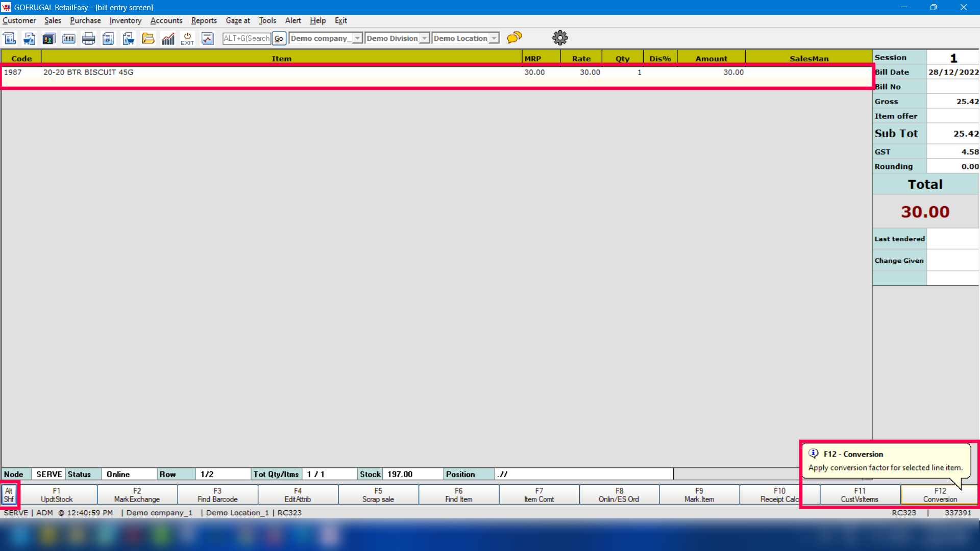This screenshot has width=980, height=551.
Task: Open the Inventory menu
Action: click(x=125, y=20)
